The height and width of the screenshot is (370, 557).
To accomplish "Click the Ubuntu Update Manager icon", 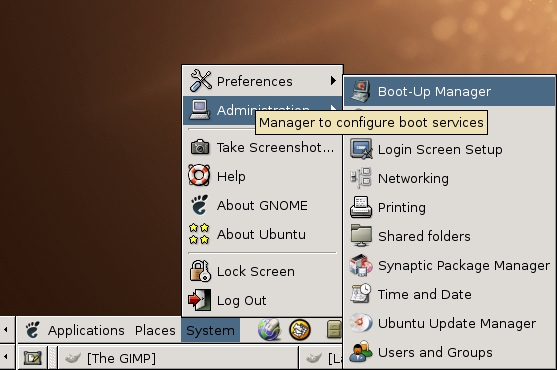I will [x=361, y=323].
